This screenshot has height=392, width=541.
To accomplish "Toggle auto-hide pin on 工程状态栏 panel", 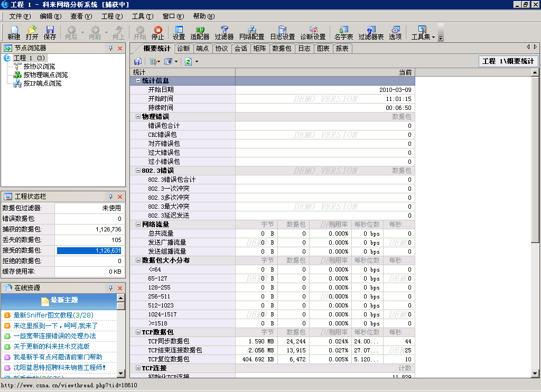I will (110, 196).
